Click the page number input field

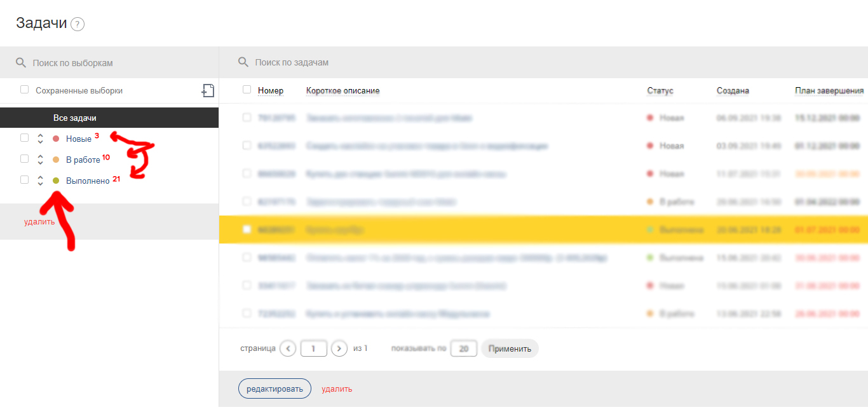313,348
